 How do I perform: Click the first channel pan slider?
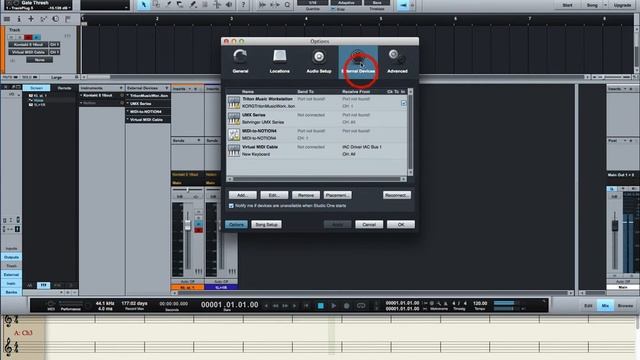tap(187, 190)
